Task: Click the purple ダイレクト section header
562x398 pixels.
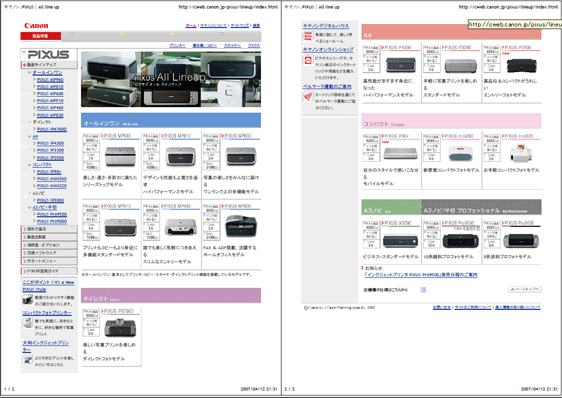Action: pyautogui.click(x=171, y=295)
